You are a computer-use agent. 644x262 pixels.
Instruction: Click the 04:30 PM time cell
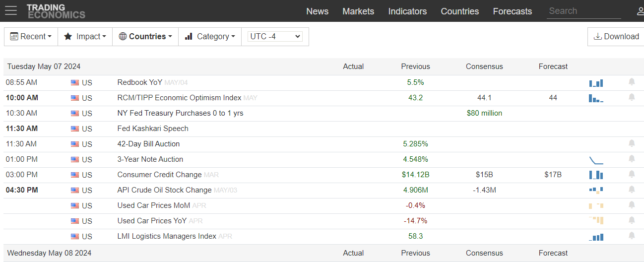pos(22,190)
